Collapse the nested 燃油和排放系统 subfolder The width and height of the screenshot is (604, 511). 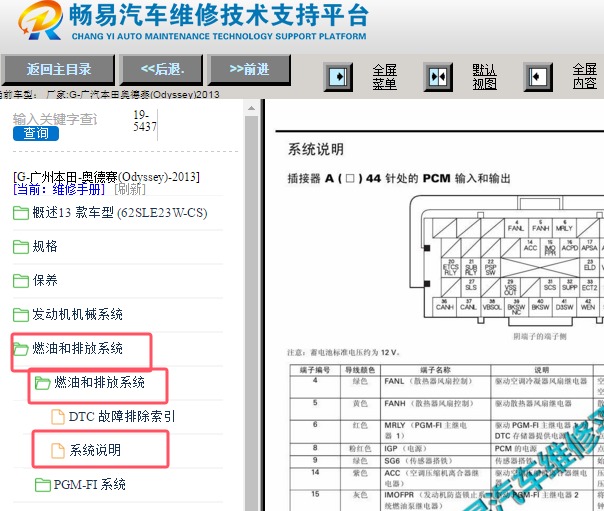tap(99, 382)
